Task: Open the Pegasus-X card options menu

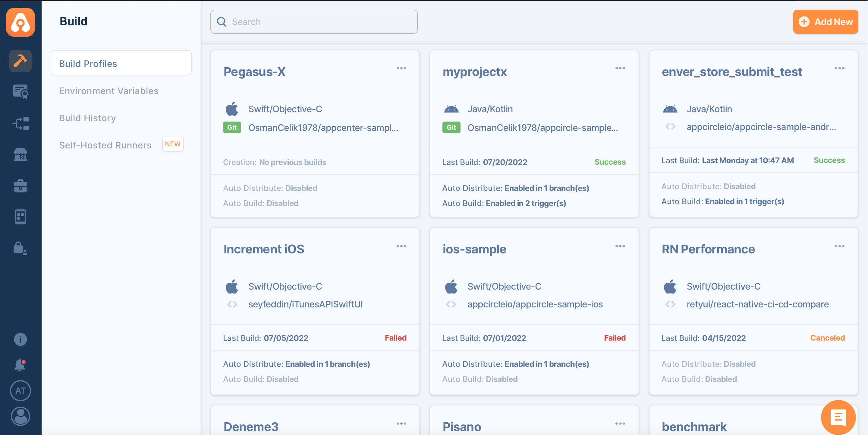Action: [x=402, y=68]
